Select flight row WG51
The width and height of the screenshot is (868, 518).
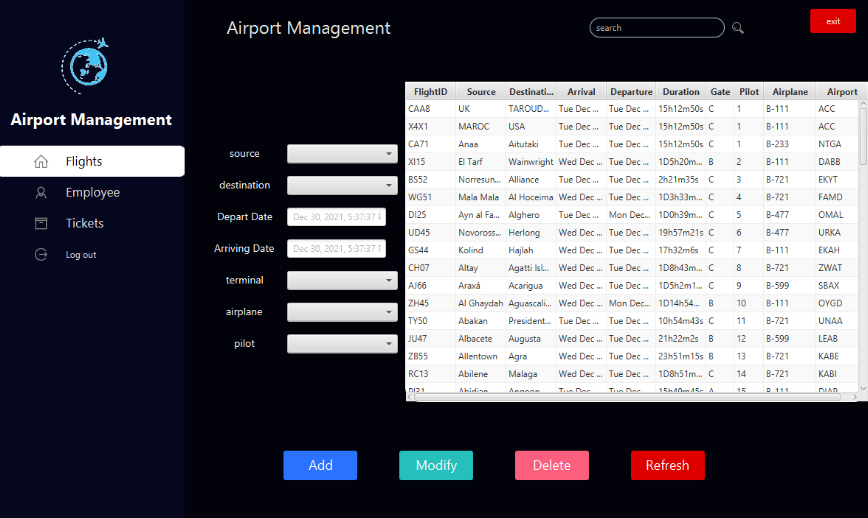tap(632, 197)
